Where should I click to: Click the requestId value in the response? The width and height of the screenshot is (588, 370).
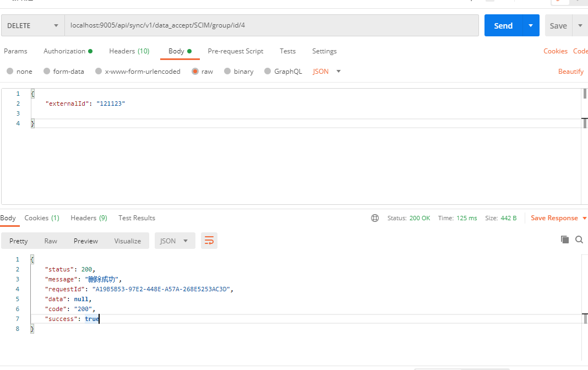(161, 289)
